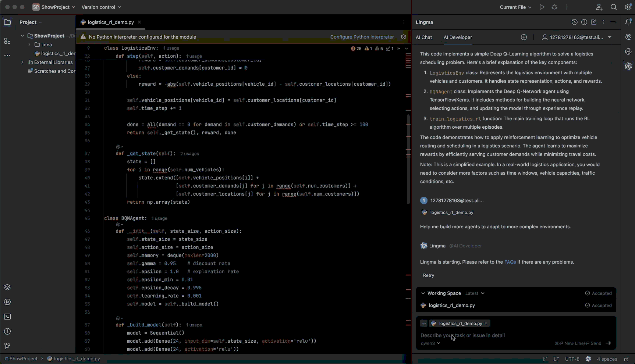Remove logistics_rl_demo.py context chip
The width and height of the screenshot is (635, 364).
[x=486, y=324]
